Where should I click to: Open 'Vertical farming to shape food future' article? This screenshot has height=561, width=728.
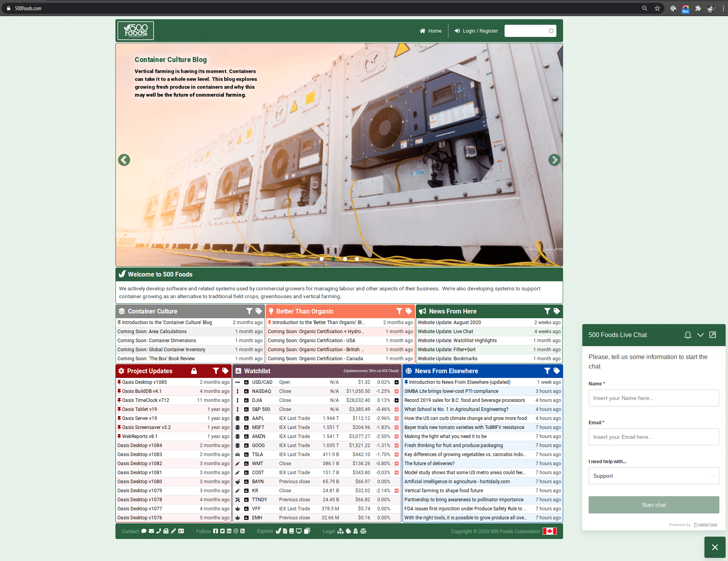(x=444, y=491)
